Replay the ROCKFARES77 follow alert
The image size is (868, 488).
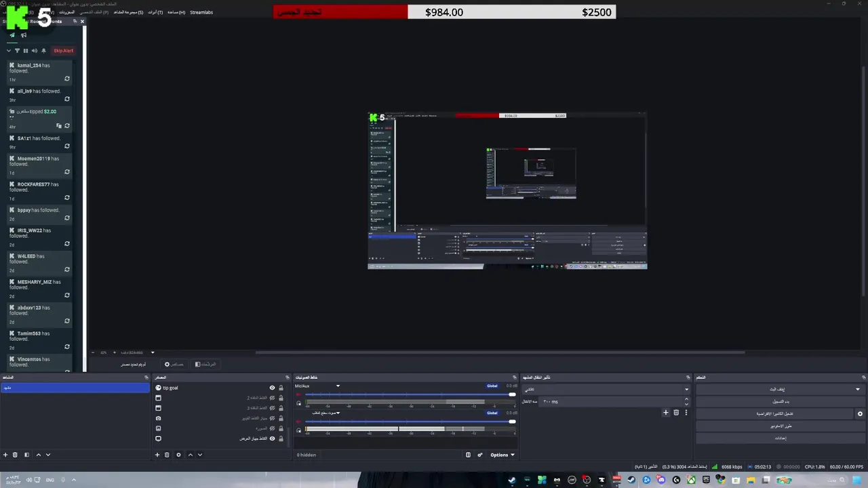[67, 198]
